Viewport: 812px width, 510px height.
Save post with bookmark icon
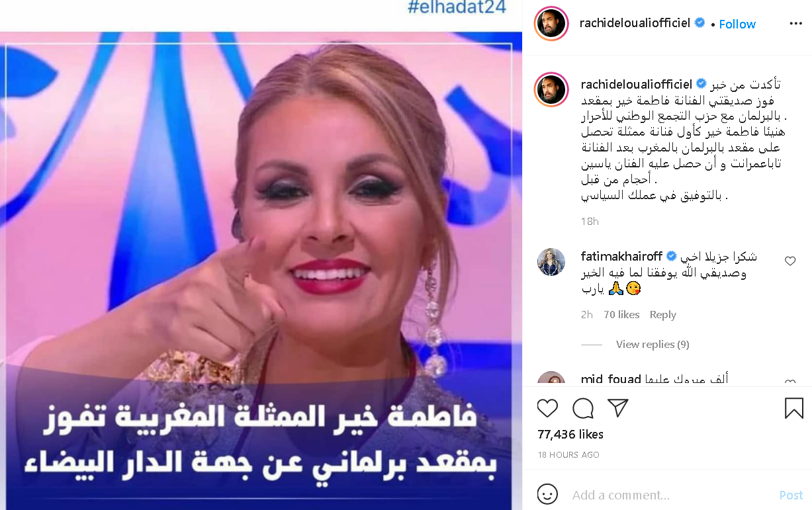(x=793, y=408)
